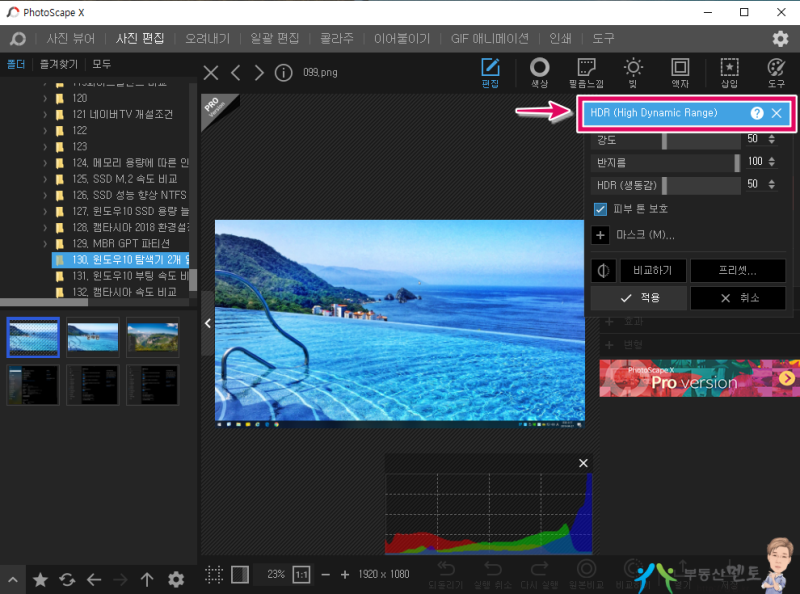Collapse the left panel with the arrow handle
800x594 pixels.
tap(208, 323)
